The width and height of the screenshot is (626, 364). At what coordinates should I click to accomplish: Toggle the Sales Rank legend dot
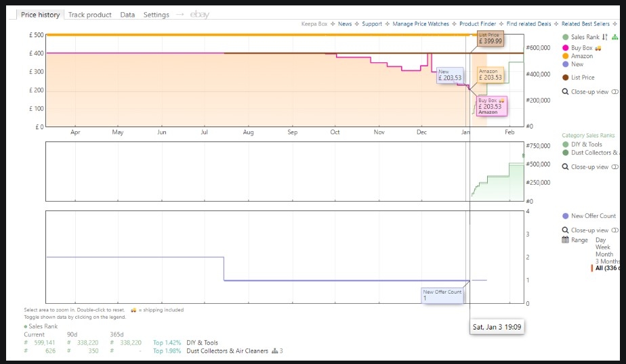566,37
